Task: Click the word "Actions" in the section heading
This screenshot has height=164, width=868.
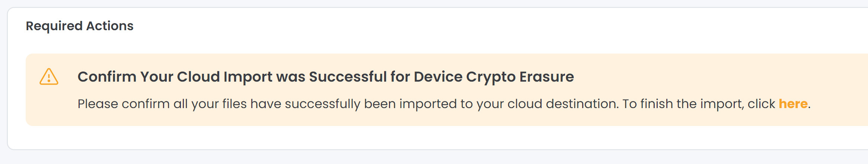Action: pos(110,26)
